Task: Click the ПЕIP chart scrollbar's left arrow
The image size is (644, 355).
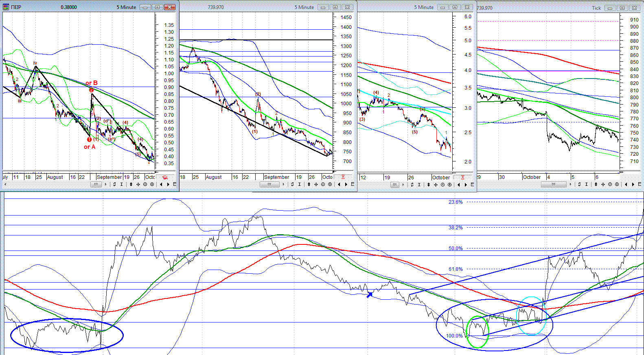Action: pyautogui.click(x=5, y=184)
